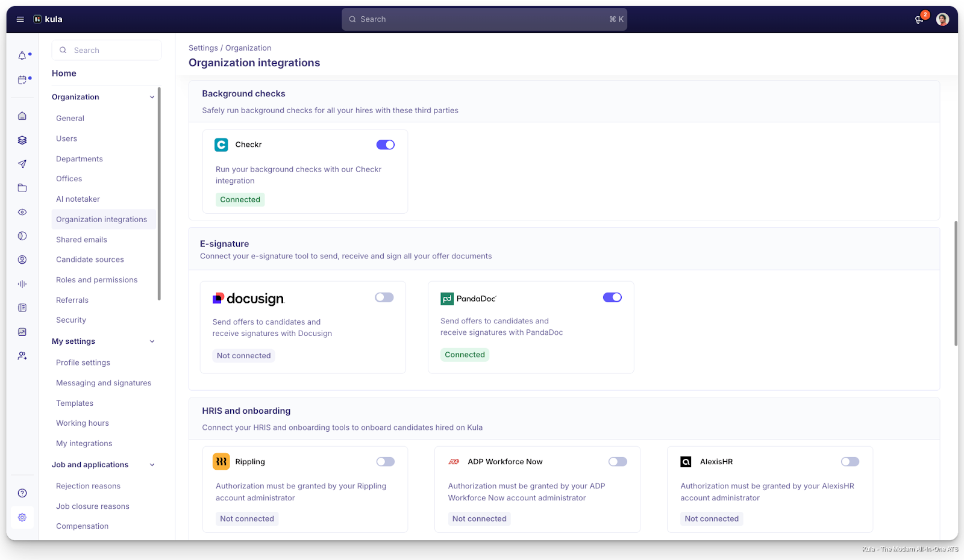Click the settings sidebar search field

click(x=107, y=51)
